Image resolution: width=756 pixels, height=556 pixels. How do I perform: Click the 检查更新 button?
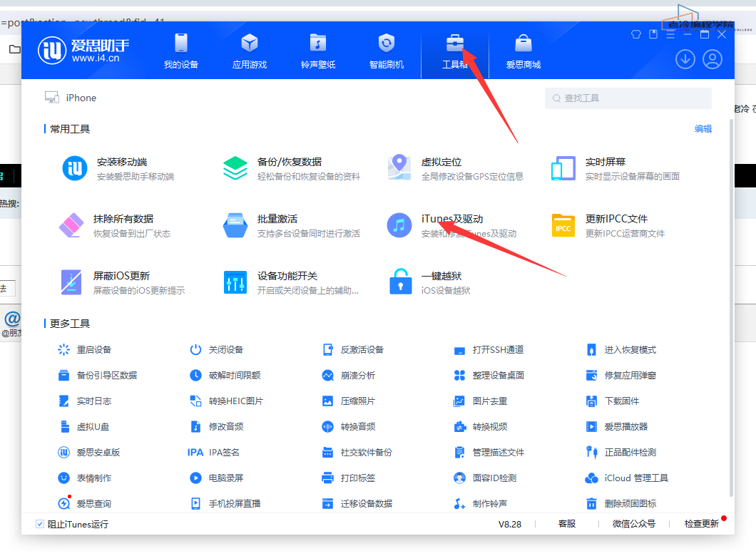point(702,524)
